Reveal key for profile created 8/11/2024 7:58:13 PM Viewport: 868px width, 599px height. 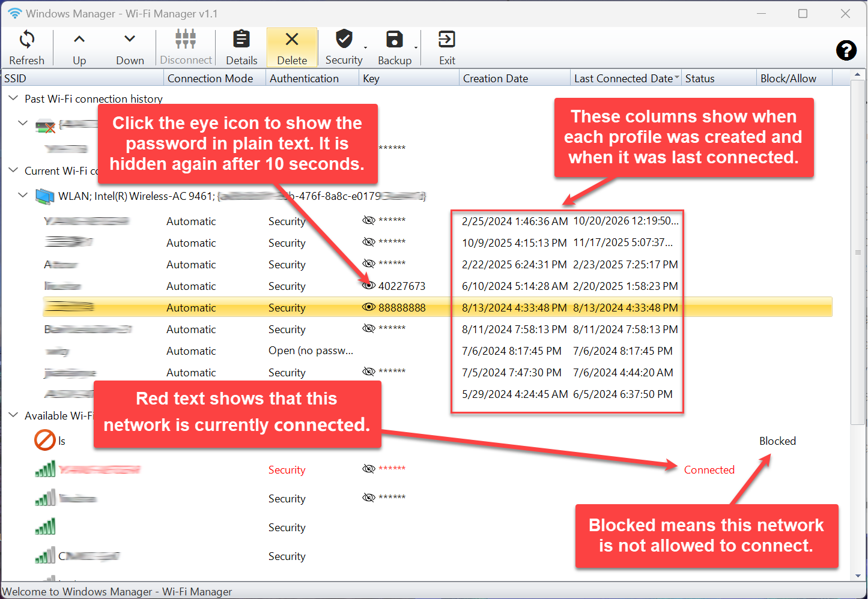(369, 328)
